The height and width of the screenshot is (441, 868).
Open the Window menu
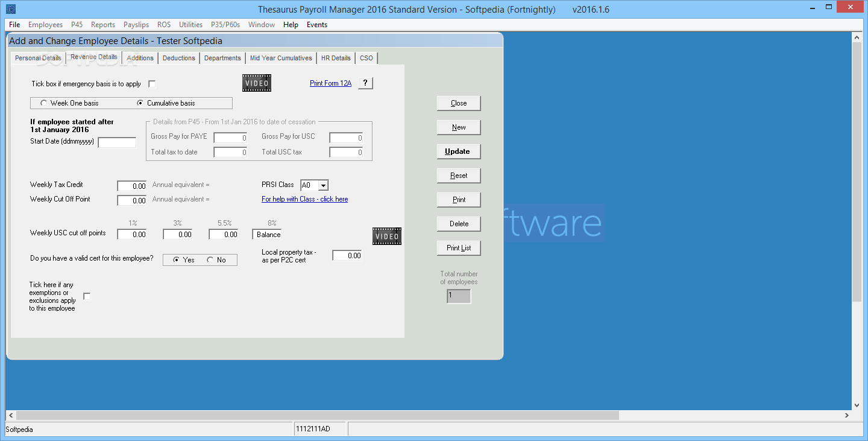262,25
